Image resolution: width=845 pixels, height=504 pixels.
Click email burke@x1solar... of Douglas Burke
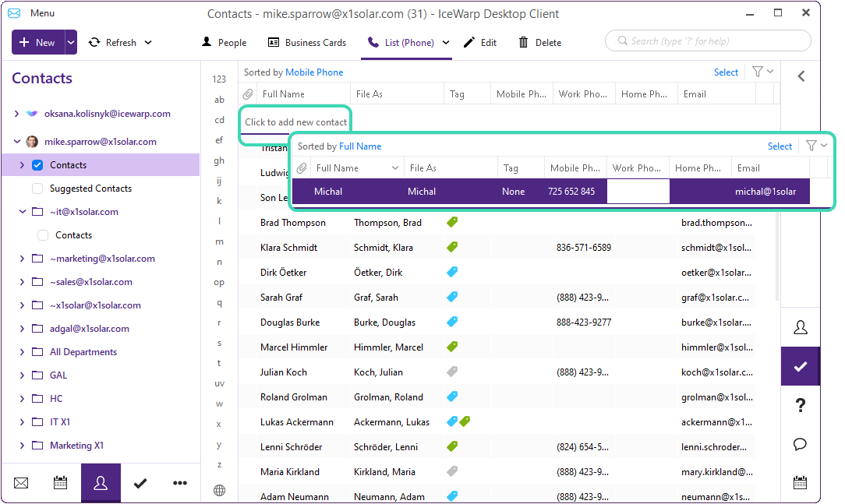(x=716, y=322)
